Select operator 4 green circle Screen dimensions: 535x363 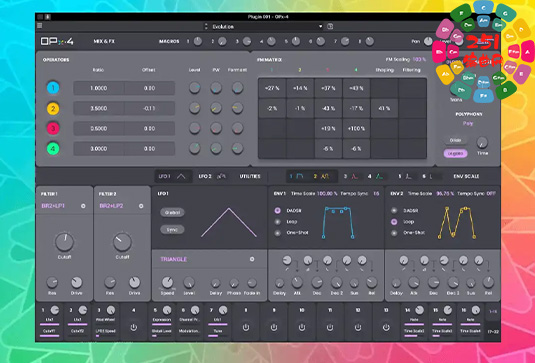[53, 149]
